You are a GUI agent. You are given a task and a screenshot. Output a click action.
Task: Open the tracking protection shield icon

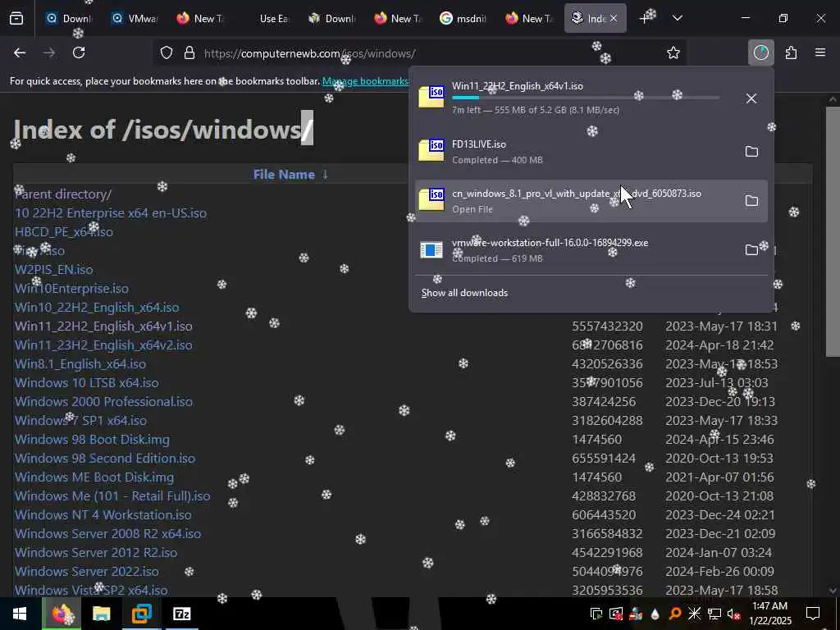[x=167, y=53]
